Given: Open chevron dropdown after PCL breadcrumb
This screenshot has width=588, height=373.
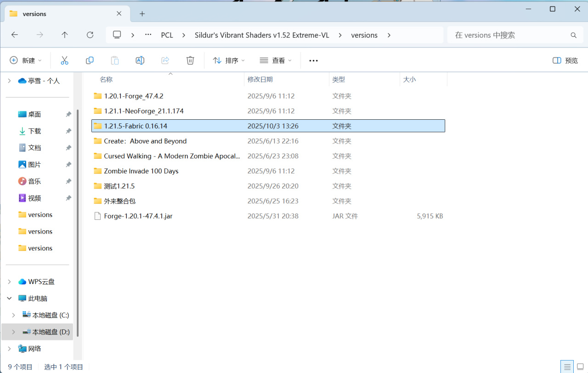Looking at the screenshot, I should [x=184, y=35].
